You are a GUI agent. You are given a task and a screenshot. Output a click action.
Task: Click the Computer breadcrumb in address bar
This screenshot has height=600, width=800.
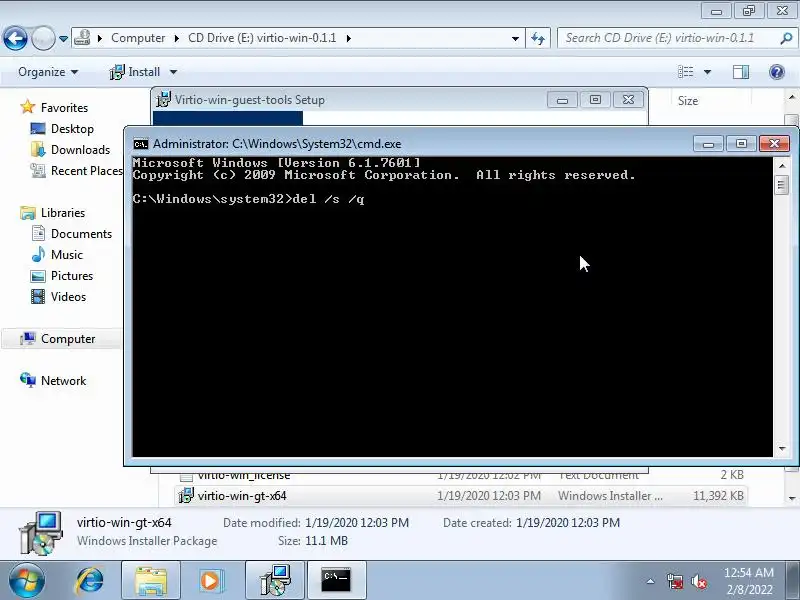coord(138,38)
